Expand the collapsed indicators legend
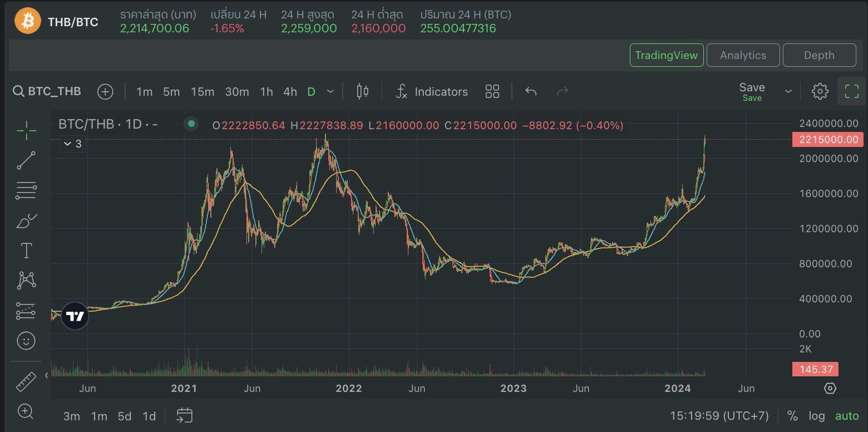Screen dimensions: 868x432 click(x=72, y=144)
